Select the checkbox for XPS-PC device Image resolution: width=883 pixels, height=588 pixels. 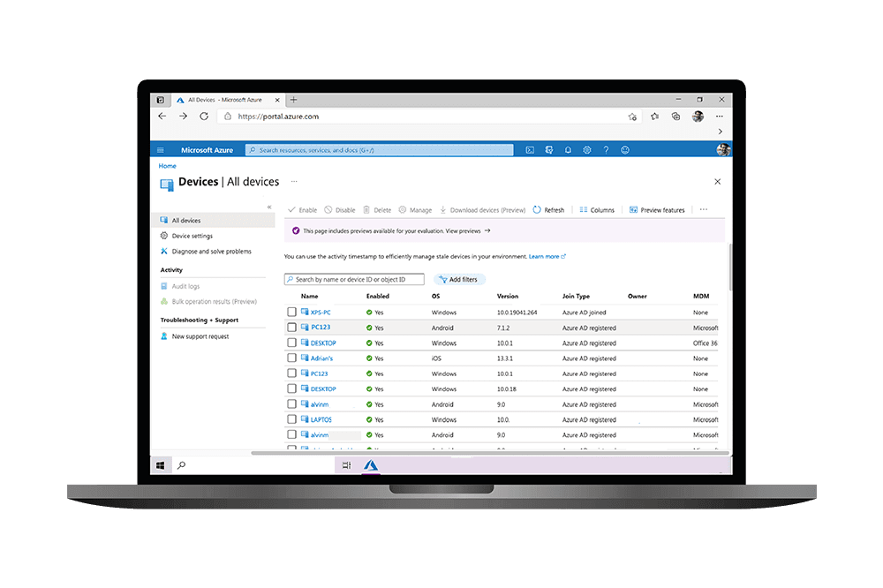pos(291,312)
